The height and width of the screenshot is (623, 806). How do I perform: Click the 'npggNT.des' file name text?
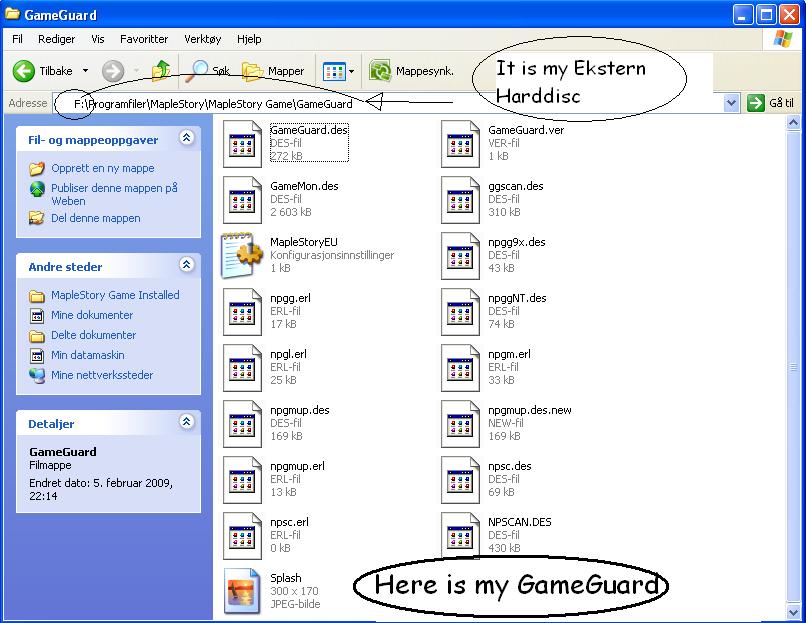click(x=517, y=298)
